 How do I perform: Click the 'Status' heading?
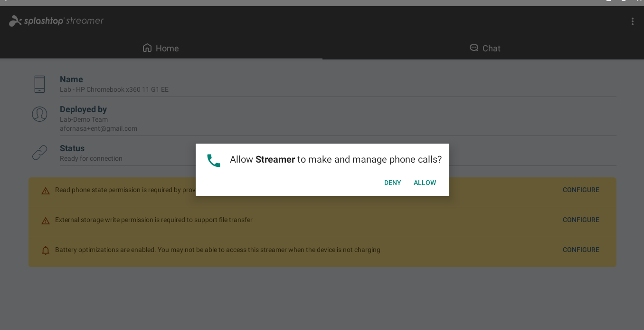tap(72, 148)
